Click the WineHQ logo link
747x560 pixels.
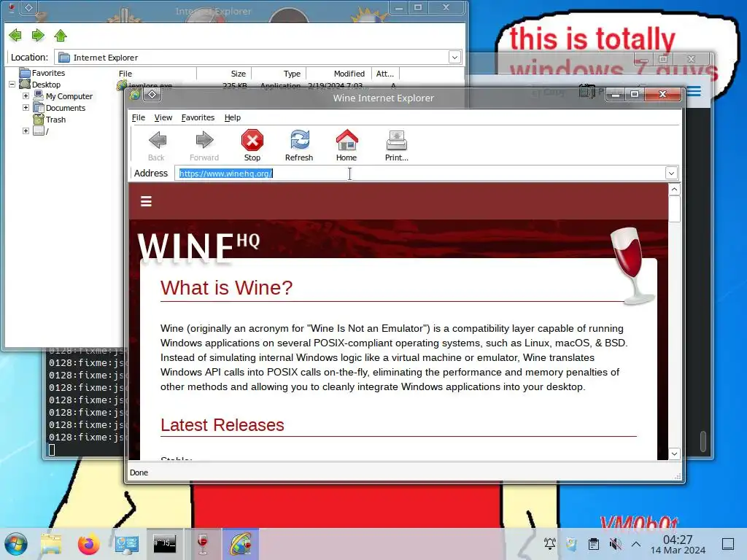coord(198,246)
